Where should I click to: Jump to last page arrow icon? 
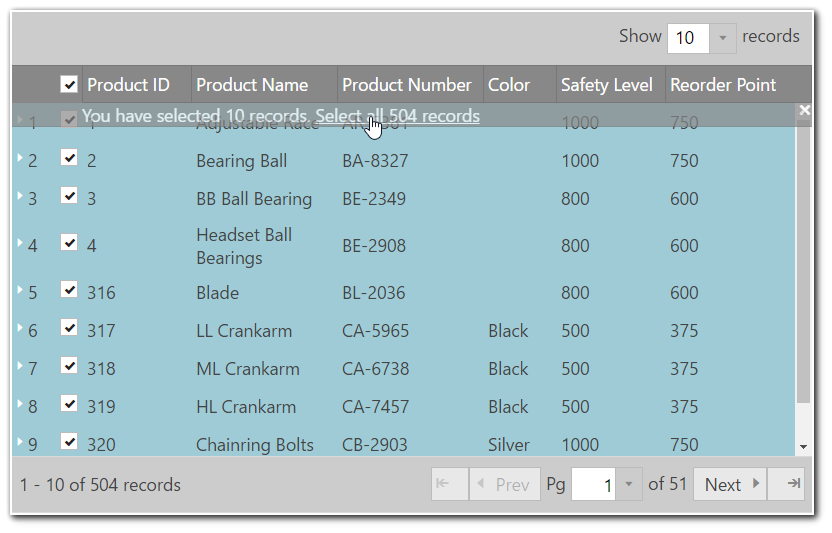793,484
